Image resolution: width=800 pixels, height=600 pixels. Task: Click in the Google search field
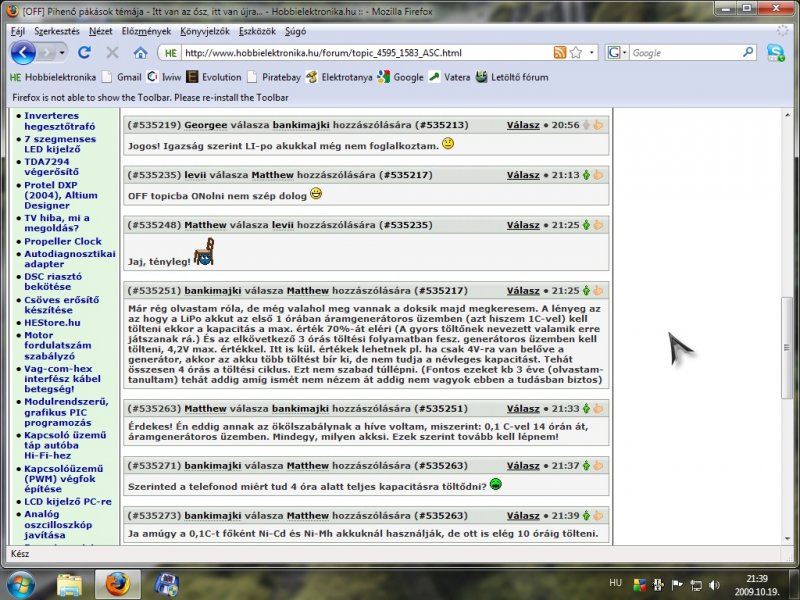[x=685, y=53]
